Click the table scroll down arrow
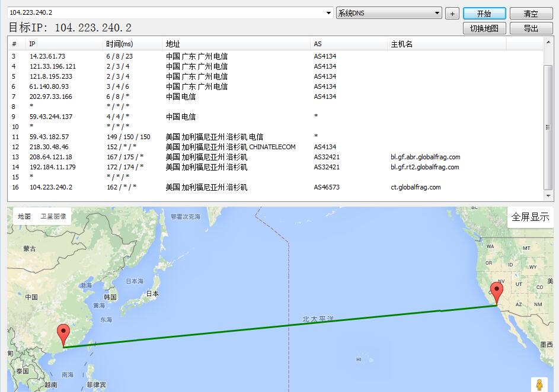 [x=548, y=195]
